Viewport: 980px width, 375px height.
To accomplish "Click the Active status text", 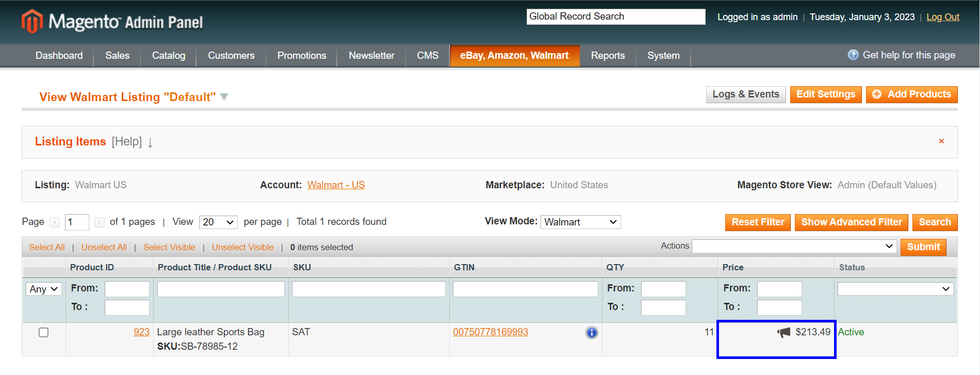I will 851,332.
